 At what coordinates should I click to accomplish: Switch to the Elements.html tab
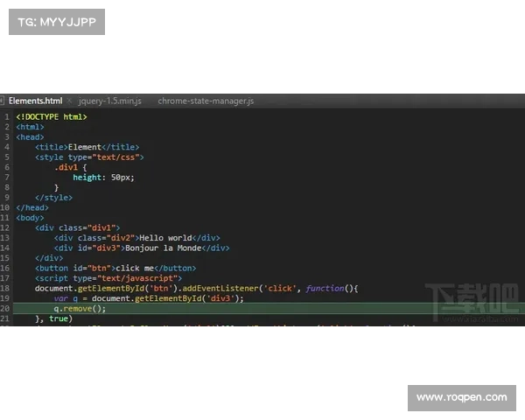36,101
